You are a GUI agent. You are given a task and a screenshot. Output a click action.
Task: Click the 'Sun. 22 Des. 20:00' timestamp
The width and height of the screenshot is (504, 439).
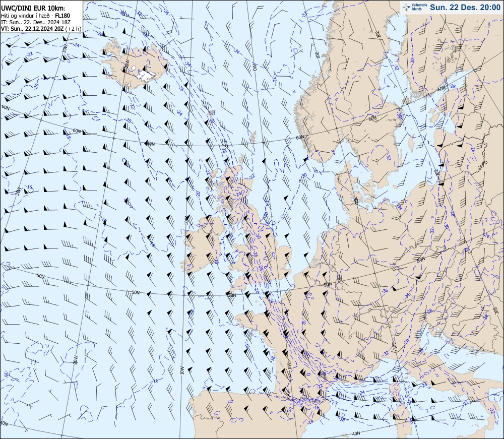tap(465, 8)
